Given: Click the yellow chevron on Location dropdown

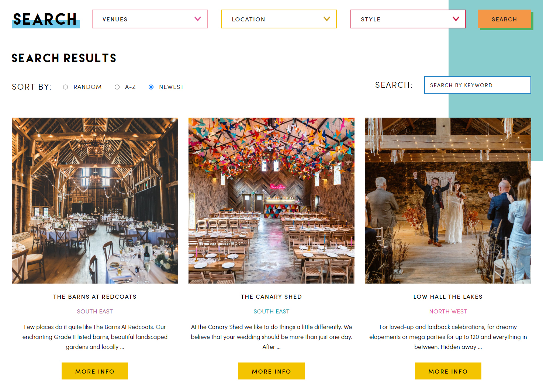Looking at the screenshot, I should [326, 19].
